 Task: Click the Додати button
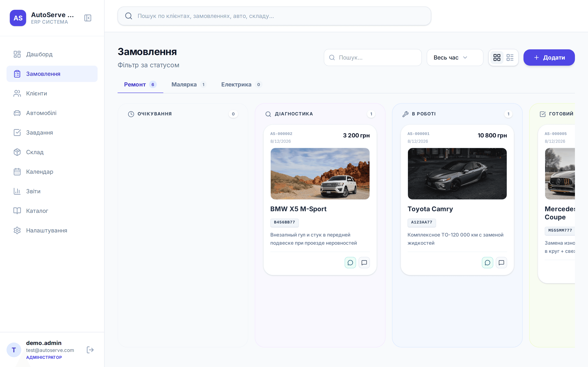tap(549, 57)
